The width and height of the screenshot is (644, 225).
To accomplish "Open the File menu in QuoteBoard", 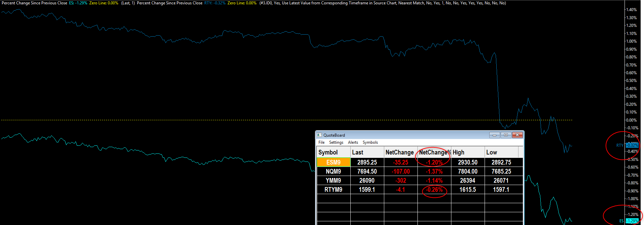I will click(x=321, y=142).
